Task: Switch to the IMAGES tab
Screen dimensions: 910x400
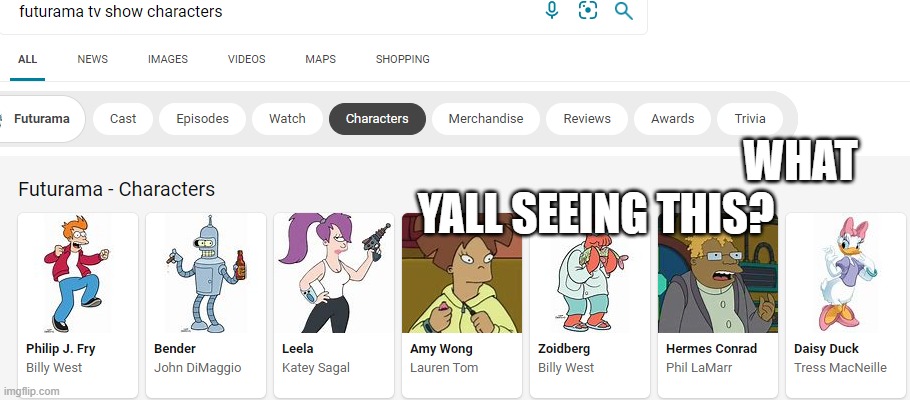Action: pos(168,59)
